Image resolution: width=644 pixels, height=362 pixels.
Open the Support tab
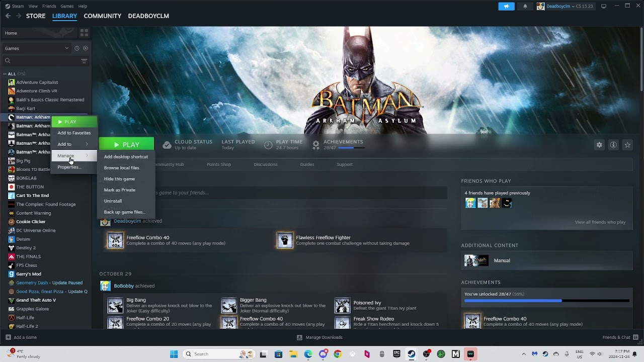pos(345,164)
